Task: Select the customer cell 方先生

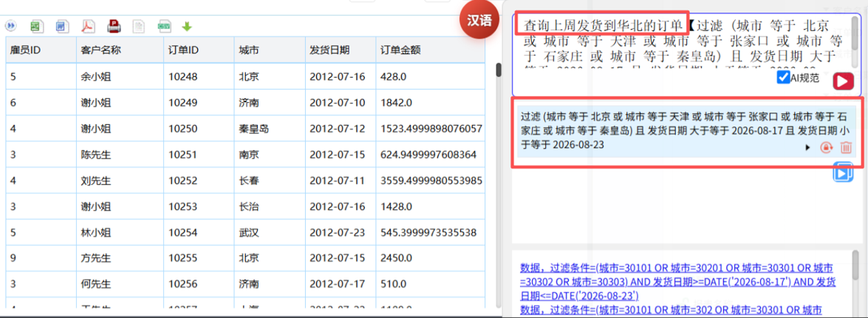Action: pyautogui.click(x=120, y=258)
